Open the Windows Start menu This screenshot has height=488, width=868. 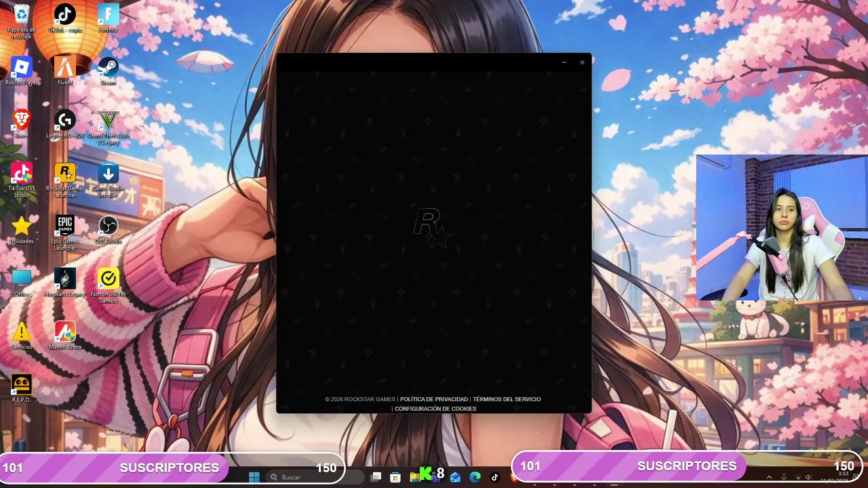pyautogui.click(x=254, y=477)
